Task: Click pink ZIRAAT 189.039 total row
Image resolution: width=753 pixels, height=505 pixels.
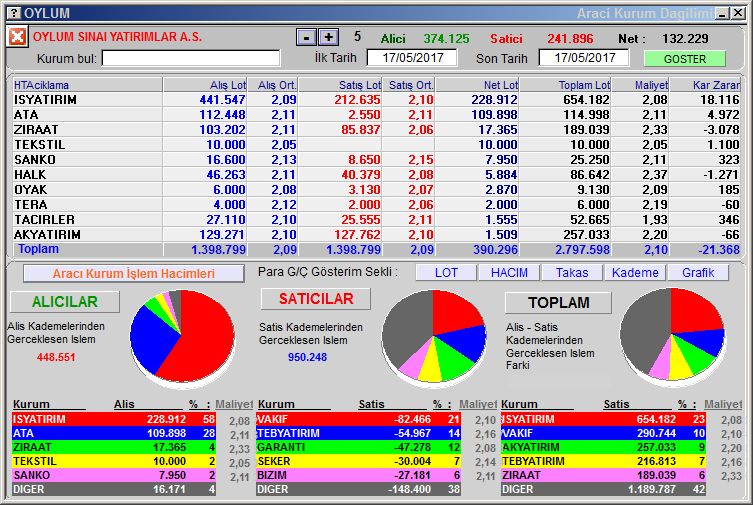Action: 603,475
